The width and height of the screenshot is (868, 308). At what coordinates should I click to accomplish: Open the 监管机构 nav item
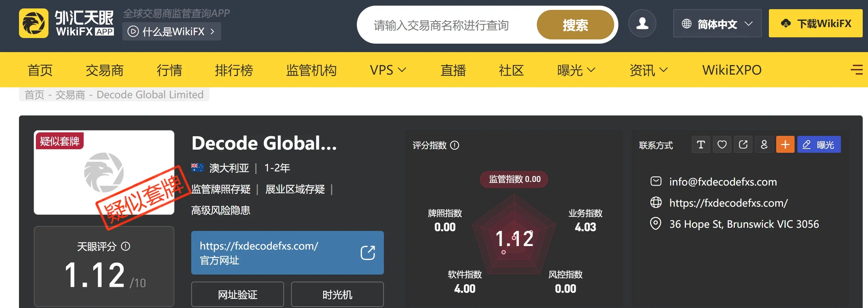pos(311,70)
